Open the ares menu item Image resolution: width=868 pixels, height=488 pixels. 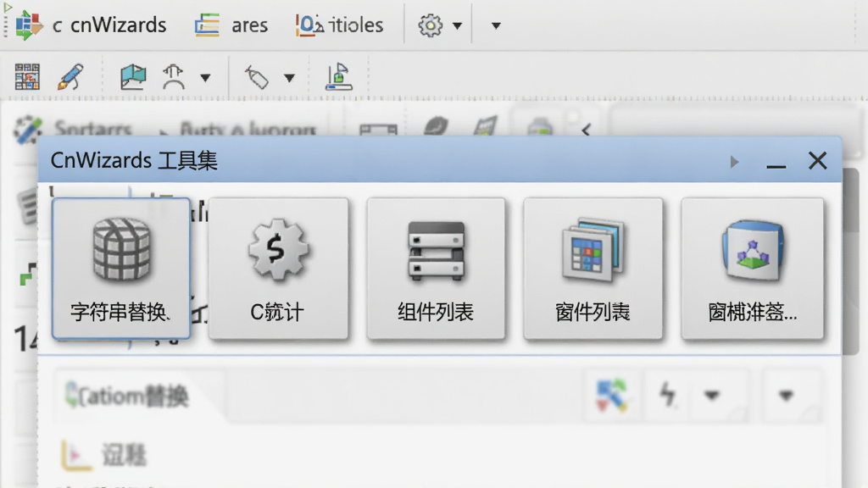pos(249,25)
